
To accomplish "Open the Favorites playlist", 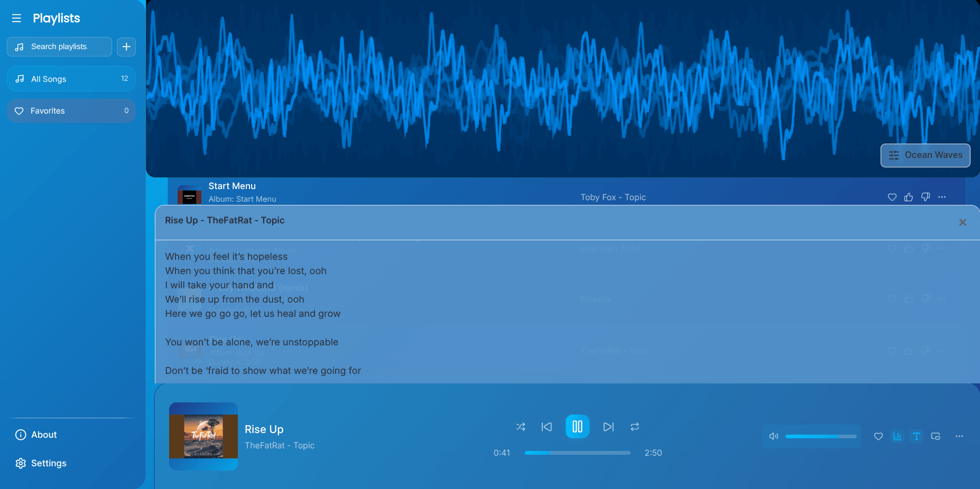I will [71, 111].
